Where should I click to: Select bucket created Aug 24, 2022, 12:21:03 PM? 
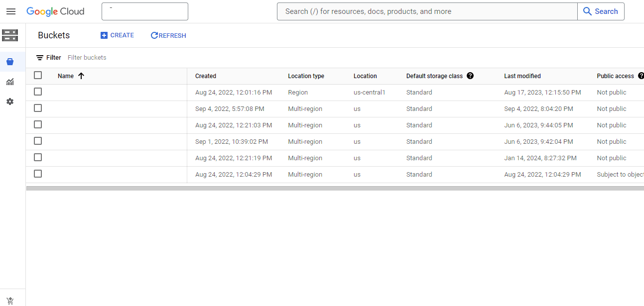tap(38, 124)
